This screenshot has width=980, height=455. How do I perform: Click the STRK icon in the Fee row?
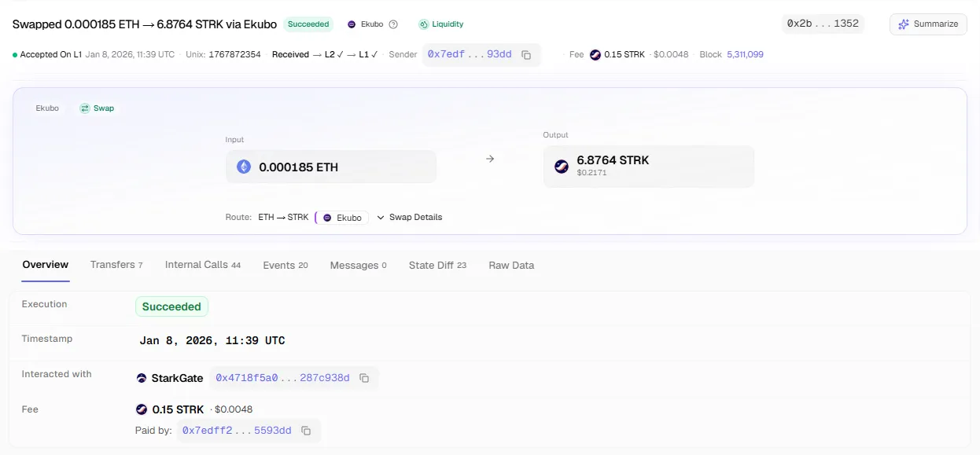[x=142, y=409]
